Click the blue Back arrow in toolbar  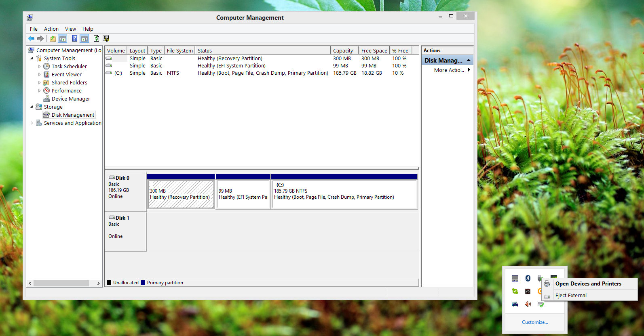click(x=31, y=39)
